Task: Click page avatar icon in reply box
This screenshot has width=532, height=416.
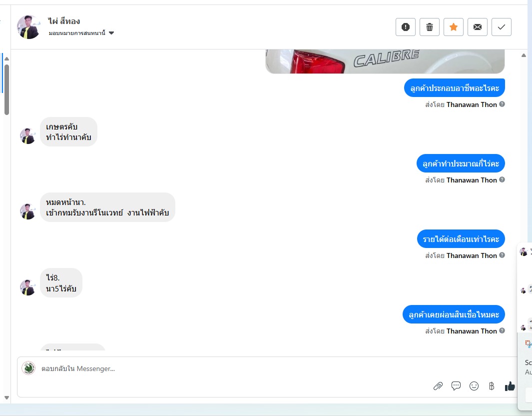Action: coord(28,368)
